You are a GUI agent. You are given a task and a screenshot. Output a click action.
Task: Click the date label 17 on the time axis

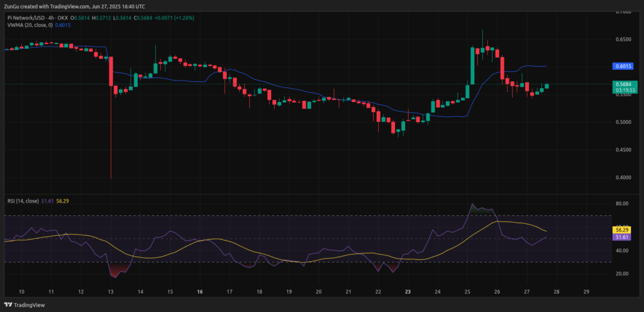point(229,291)
